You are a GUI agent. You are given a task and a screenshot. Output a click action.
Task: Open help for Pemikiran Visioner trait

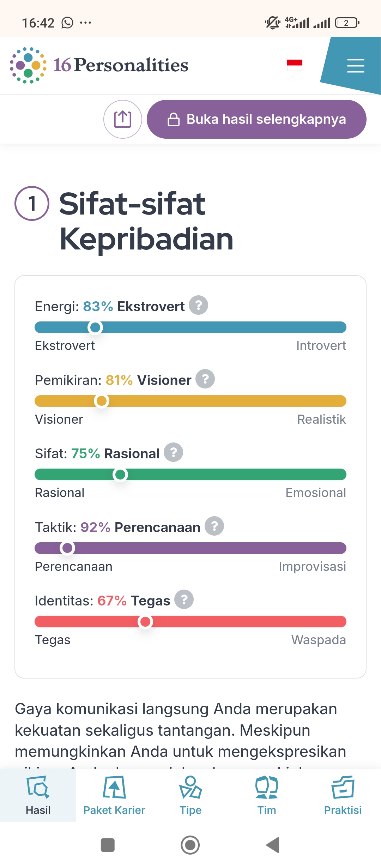(x=205, y=379)
